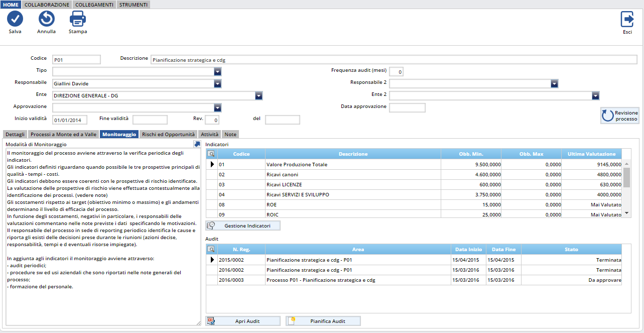The image size is (644, 333).
Task: Click the Stampa printer icon
Action: 78,19
